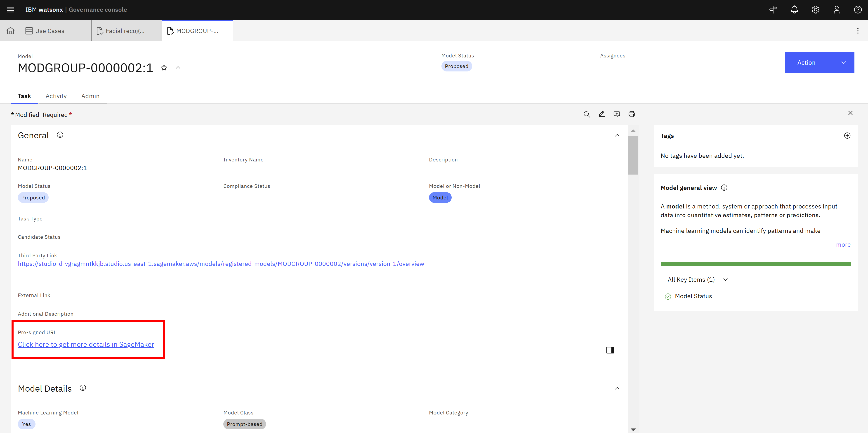Open the notifications bell
Image resolution: width=868 pixels, height=433 pixels.
[794, 10]
